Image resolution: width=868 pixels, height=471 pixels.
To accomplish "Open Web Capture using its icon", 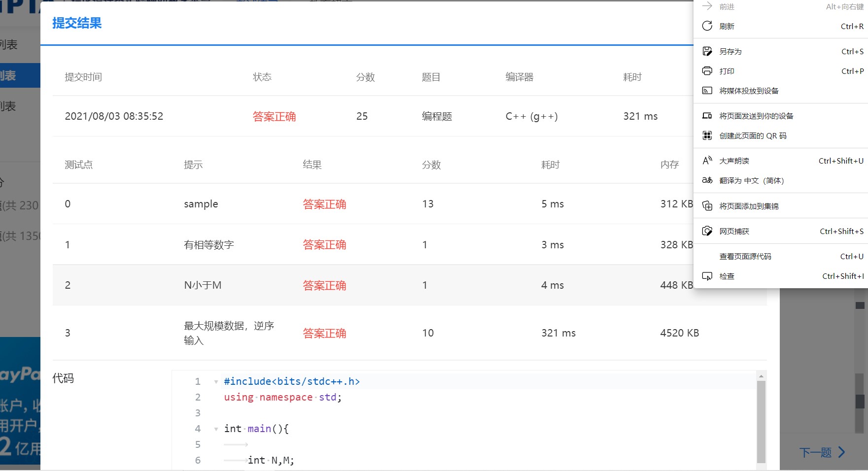I will click(708, 231).
